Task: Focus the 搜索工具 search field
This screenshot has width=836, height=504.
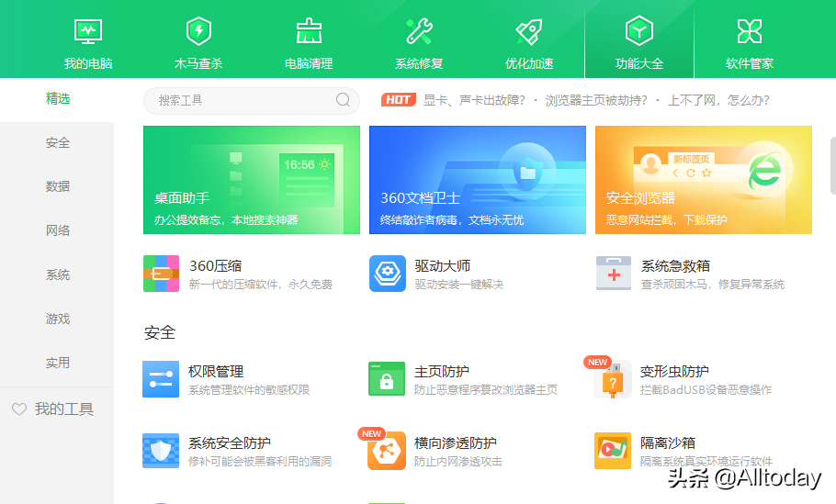Action: (252, 100)
